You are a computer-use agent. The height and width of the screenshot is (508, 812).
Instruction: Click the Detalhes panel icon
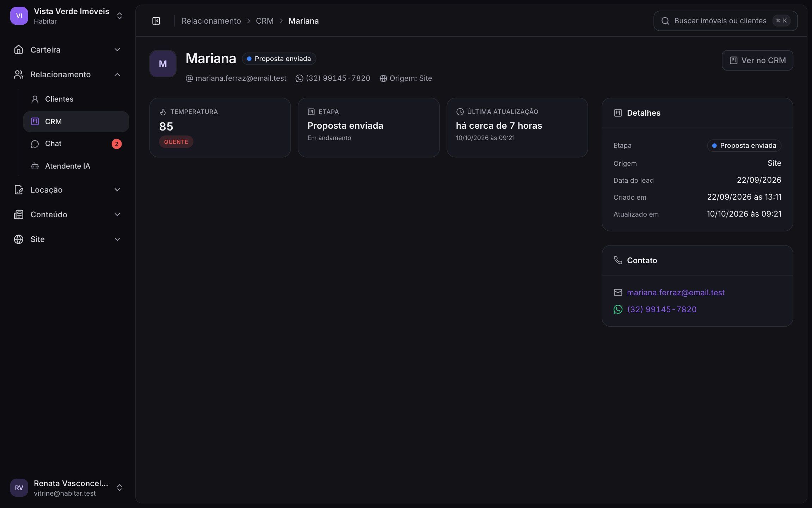[x=618, y=113]
